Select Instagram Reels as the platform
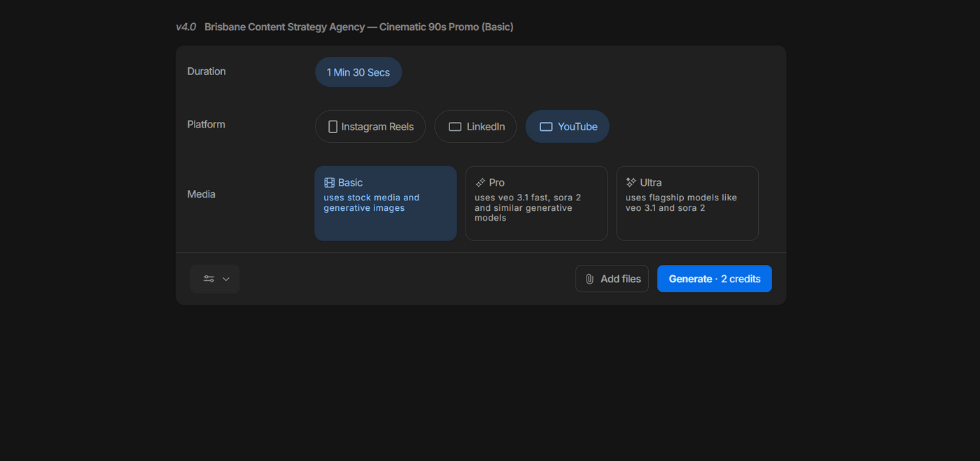This screenshot has width=980, height=461. click(x=377, y=127)
